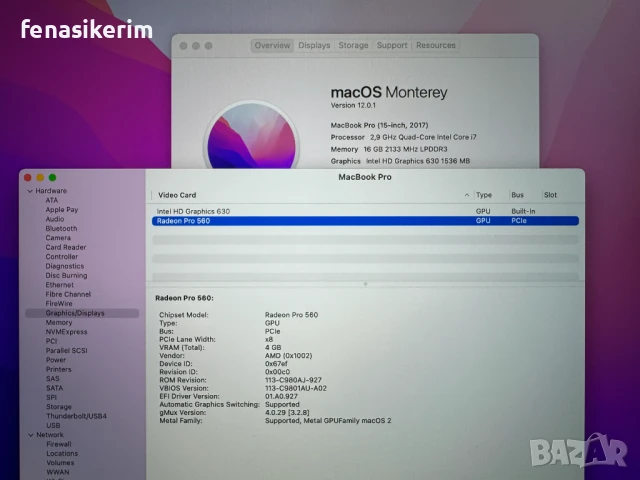Image resolution: width=640 pixels, height=480 pixels.
Task: Click the Version 12.0.1 text
Action: (x=353, y=105)
